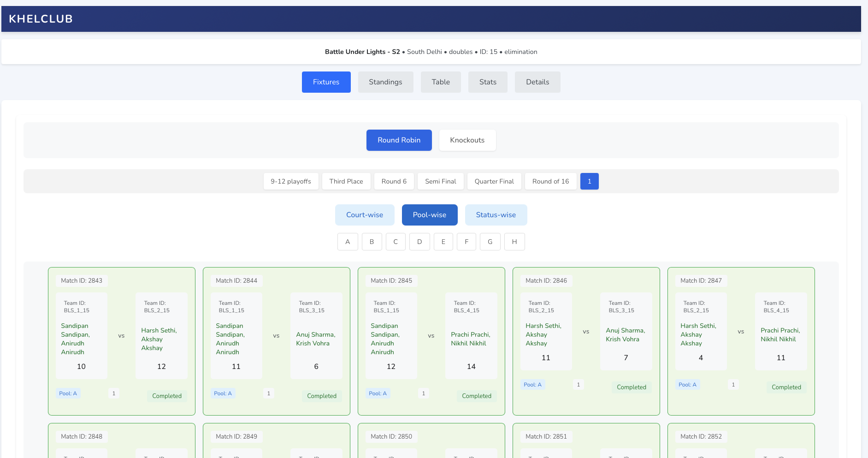Select Round of 16 fixtures
The width and height of the screenshot is (868, 458).
pos(550,181)
